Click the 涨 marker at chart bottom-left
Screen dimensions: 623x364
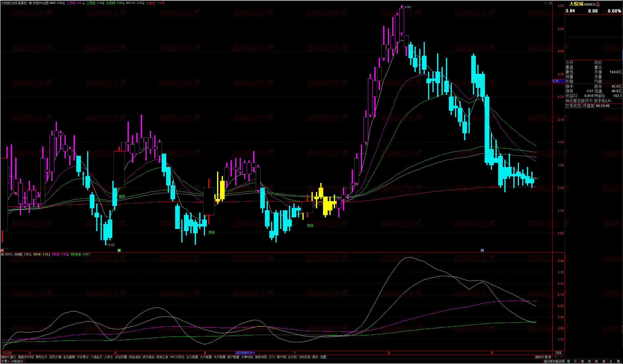[x=2, y=250]
